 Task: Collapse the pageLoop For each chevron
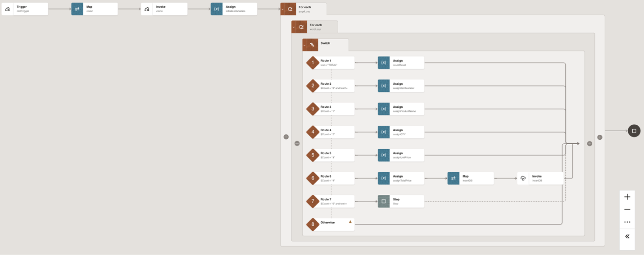[x=282, y=9]
